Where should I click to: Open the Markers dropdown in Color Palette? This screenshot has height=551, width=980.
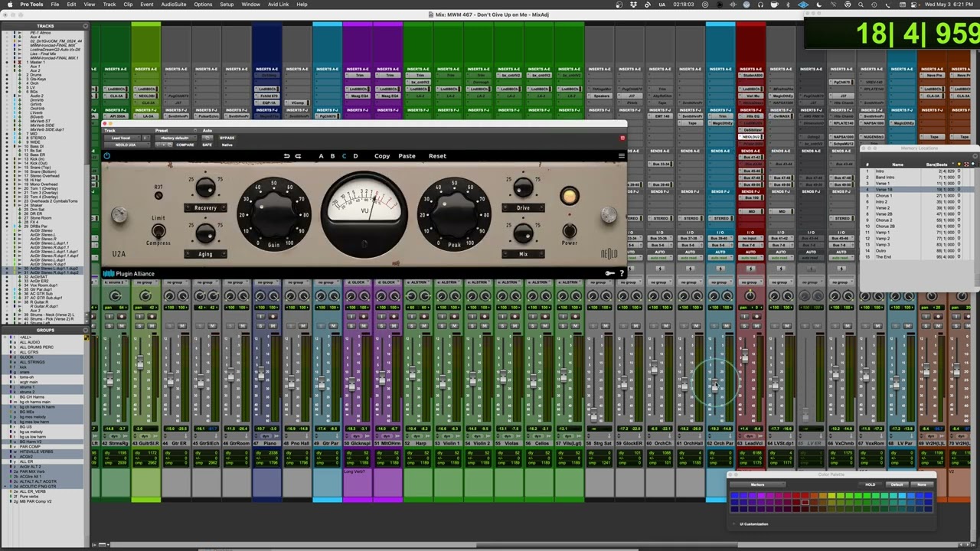click(757, 484)
